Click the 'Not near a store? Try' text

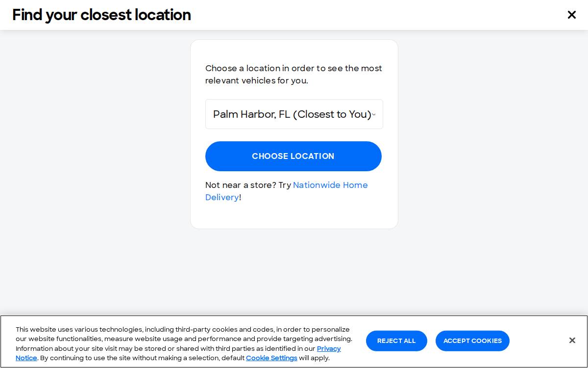248,185
